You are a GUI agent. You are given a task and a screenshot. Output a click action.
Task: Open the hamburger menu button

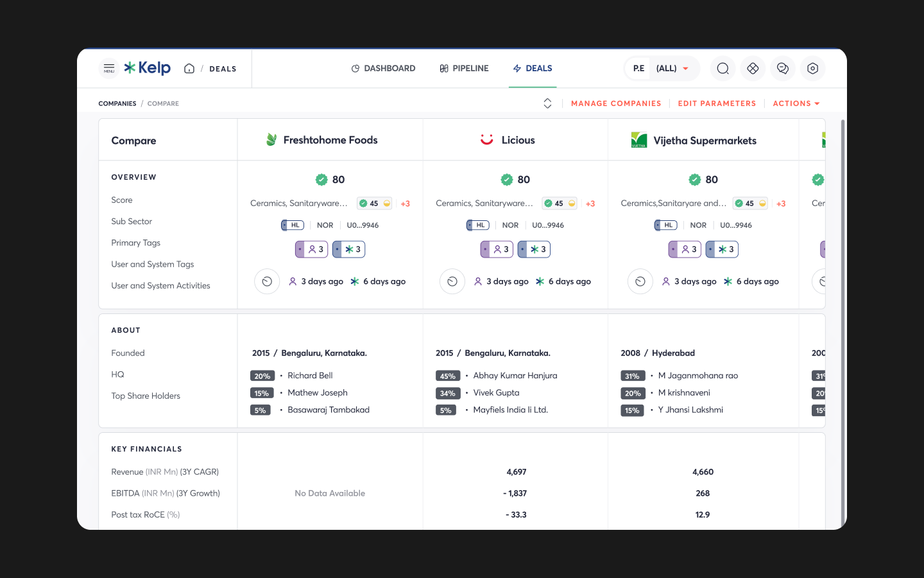pos(109,68)
